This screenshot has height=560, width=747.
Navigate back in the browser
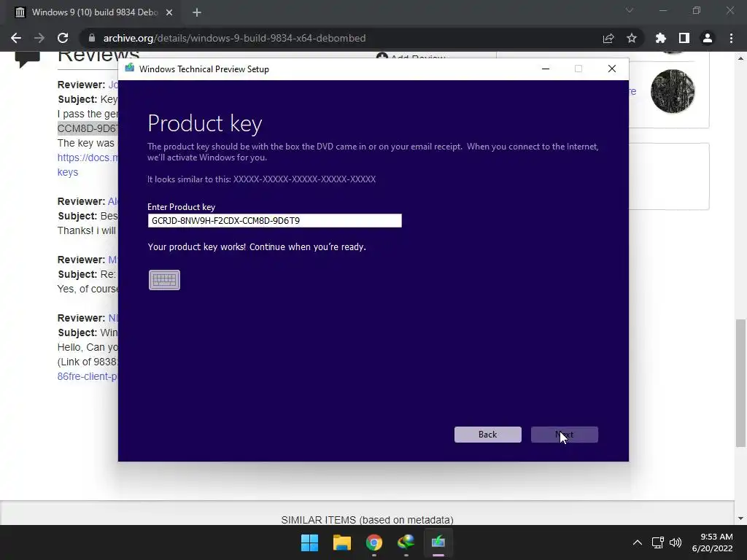pyautogui.click(x=16, y=38)
